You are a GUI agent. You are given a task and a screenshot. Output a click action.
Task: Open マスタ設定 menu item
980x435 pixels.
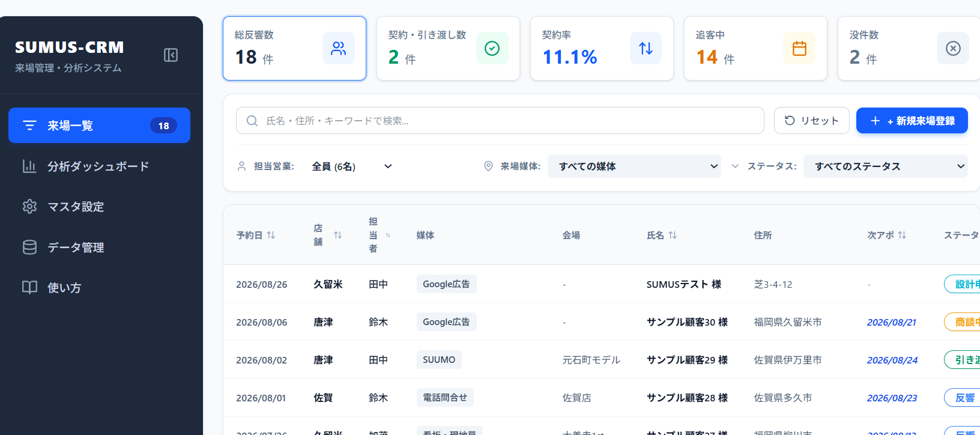coord(99,207)
